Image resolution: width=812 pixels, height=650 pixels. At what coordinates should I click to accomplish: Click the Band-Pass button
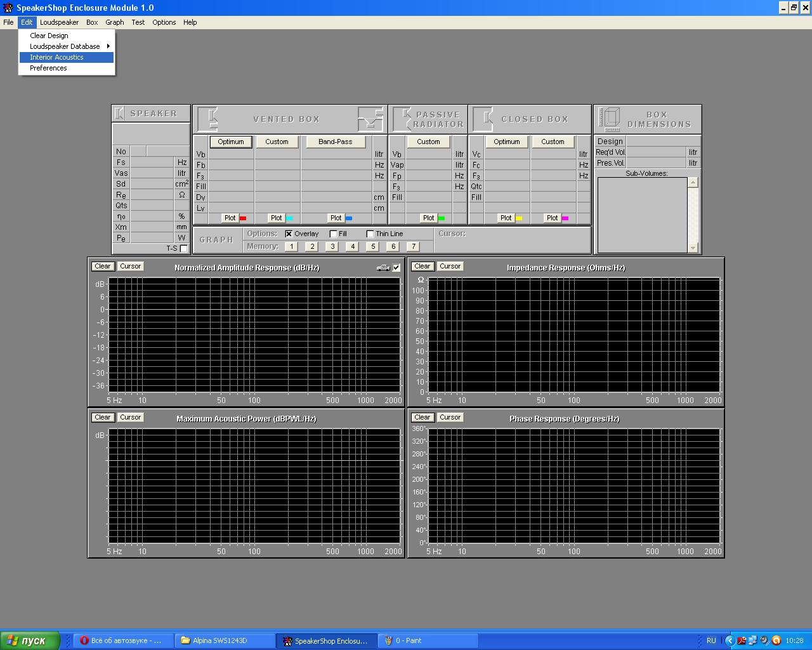click(x=335, y=142)
